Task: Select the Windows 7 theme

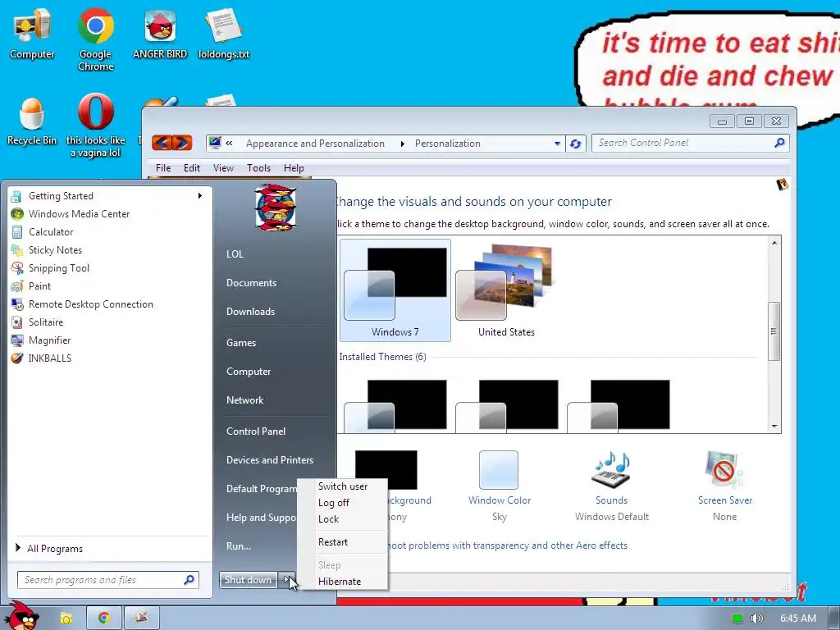Action: (395, 290)
